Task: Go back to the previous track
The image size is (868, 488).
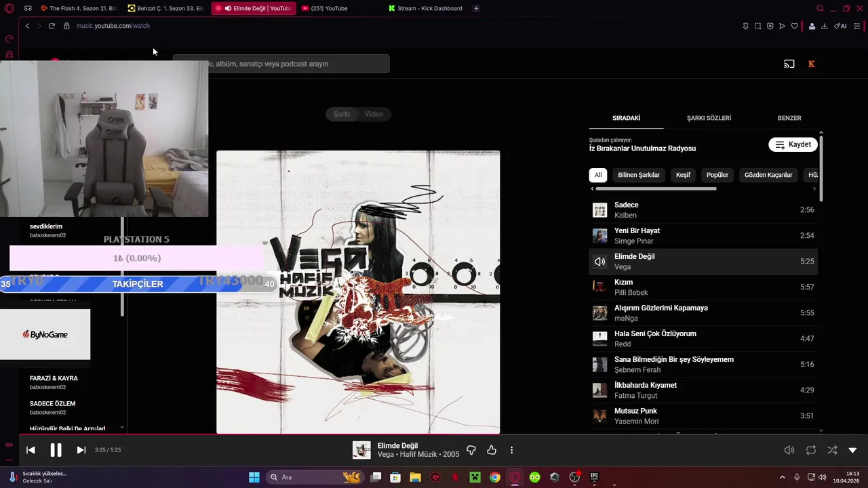Action: 31,450
